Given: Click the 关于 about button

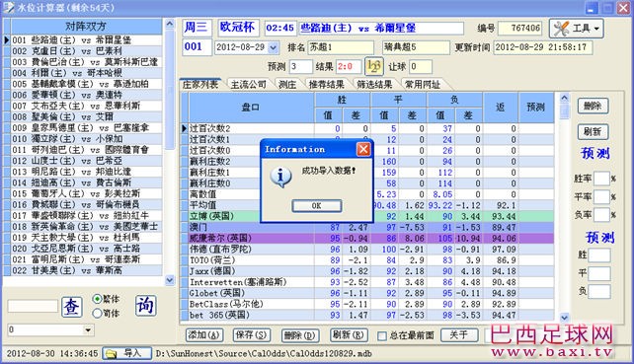Looking at the screenshot, I should tap(458, 335).
